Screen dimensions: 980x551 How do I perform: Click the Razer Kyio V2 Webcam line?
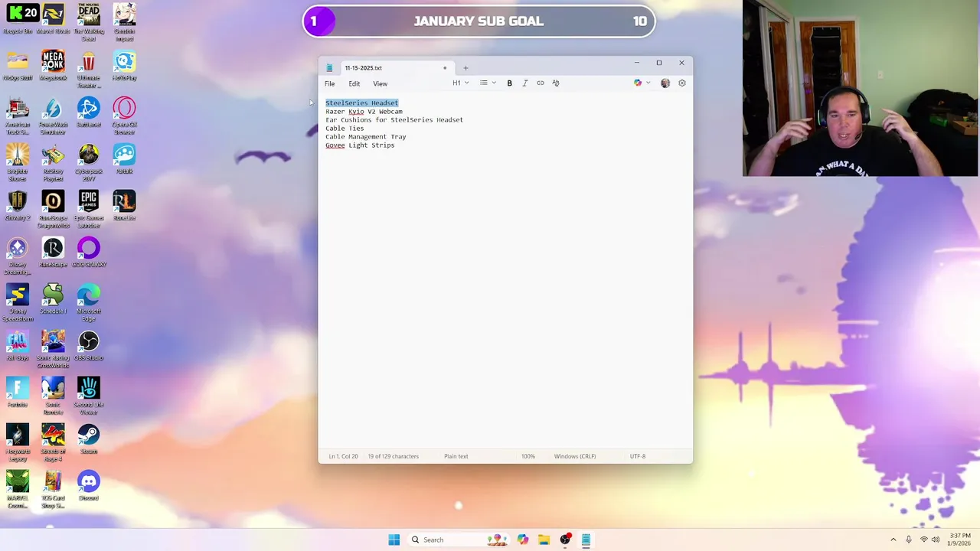pos(364,112)
